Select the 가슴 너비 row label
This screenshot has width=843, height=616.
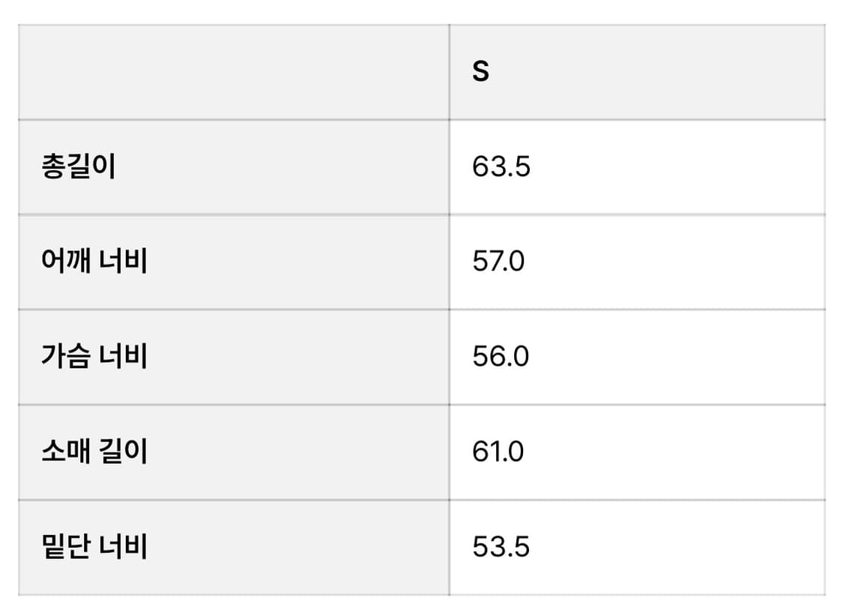(x=94, y=357)
